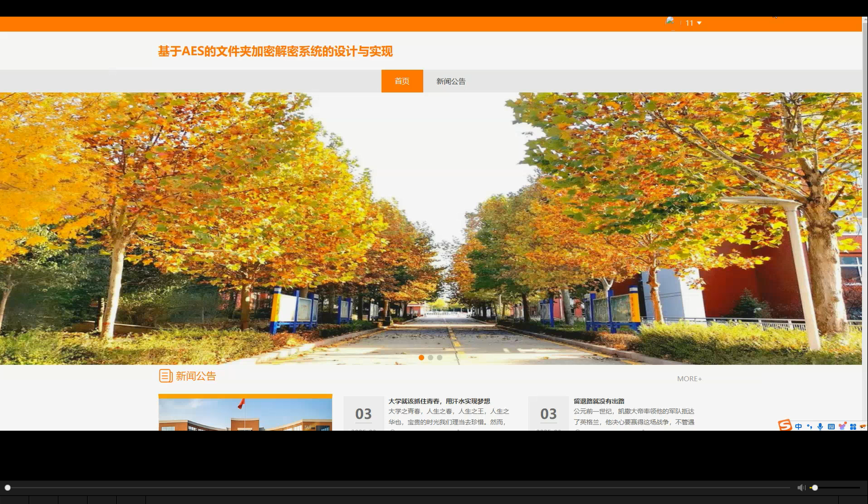Click the user avatar in the orange bar
This screenshot has width=868, height=504.
[670, 22]
